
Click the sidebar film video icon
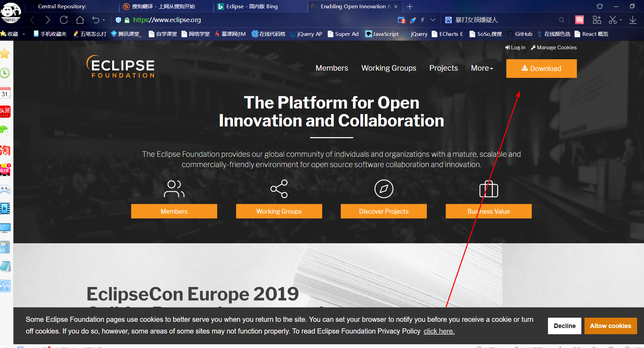[5, 208]
